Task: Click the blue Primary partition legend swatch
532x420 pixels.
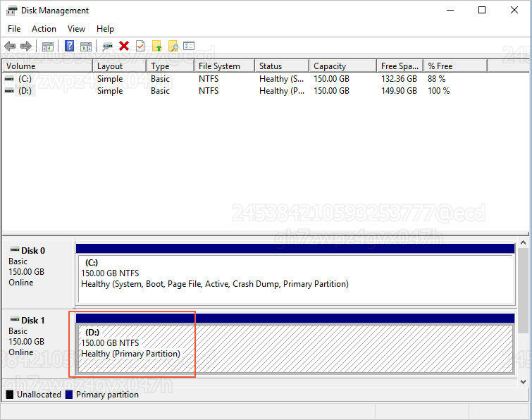Action: tap(69, 395)
